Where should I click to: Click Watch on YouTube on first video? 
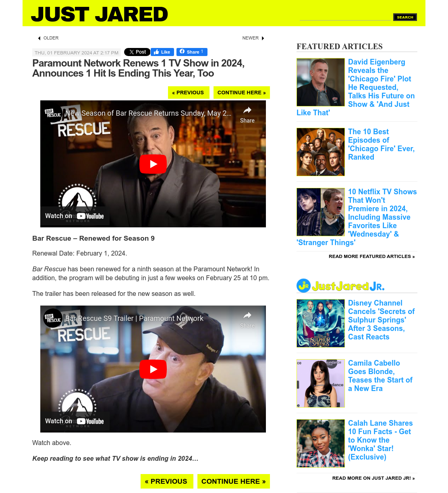(x=75, y=216)
